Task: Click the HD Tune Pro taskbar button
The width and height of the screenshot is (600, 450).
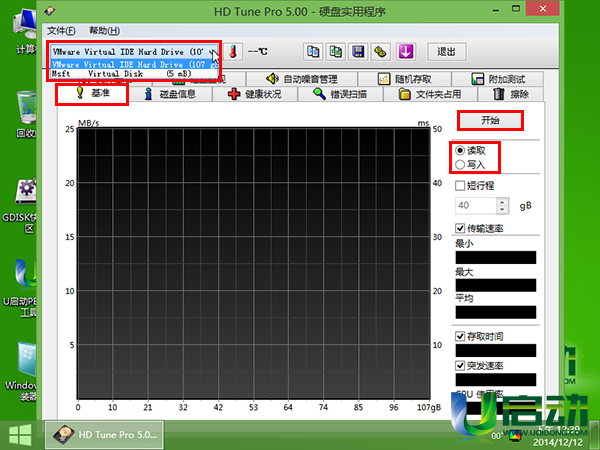Action: coord(104,435)
